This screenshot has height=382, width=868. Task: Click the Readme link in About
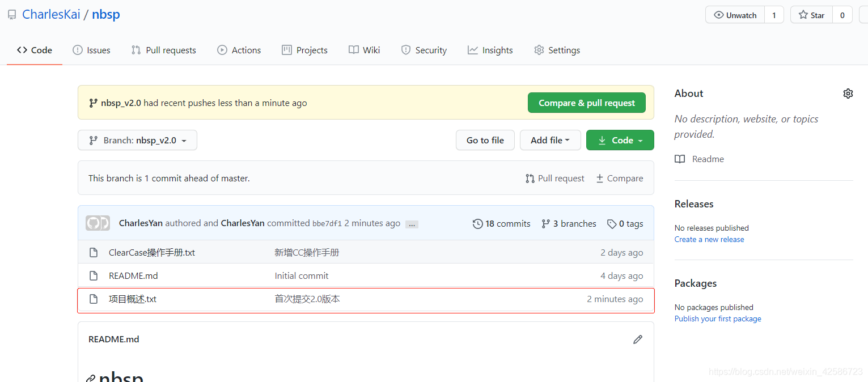tap(700, 159)
